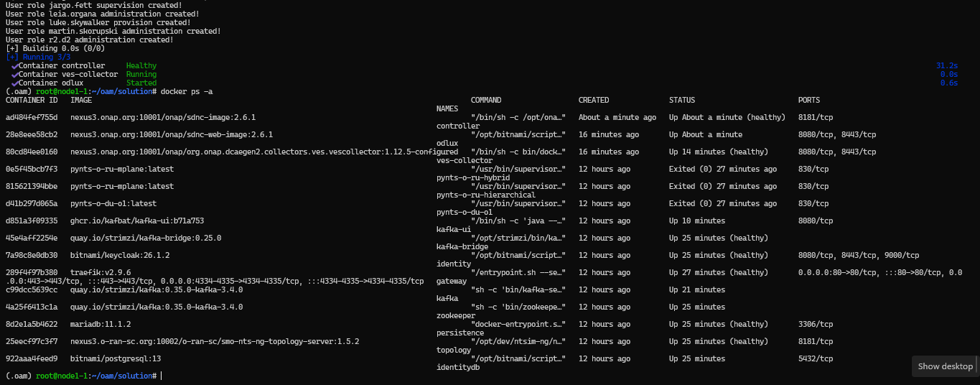The height and width of the screenshot is (385, 980).
Task: Click the 'STATUS' column header
Action: (x=682, y=101)
